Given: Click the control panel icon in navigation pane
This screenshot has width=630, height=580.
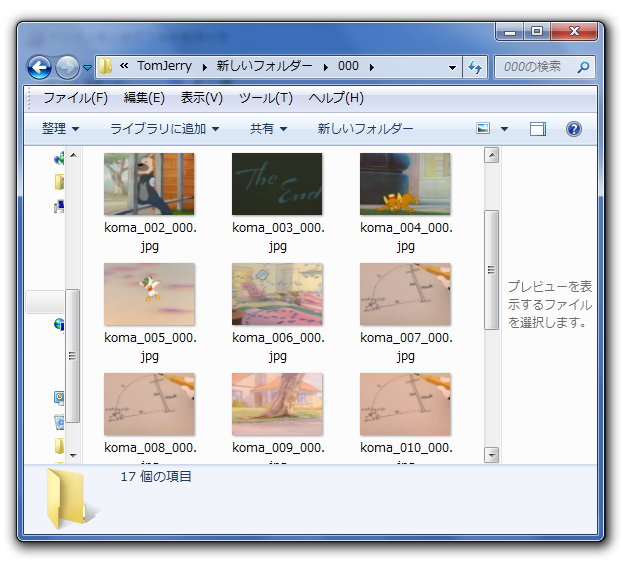Looking at the screenshot, I should tap(59, 398).
